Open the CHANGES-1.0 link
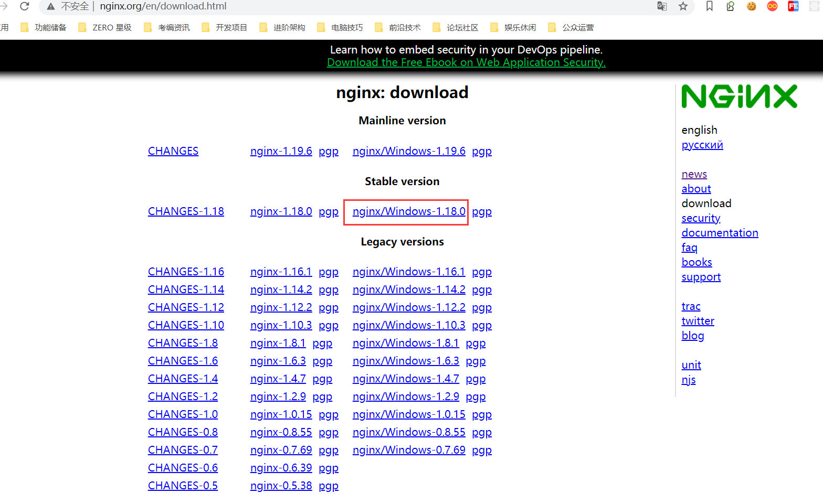This screenshot has height=504, width=823. point(183,414)
